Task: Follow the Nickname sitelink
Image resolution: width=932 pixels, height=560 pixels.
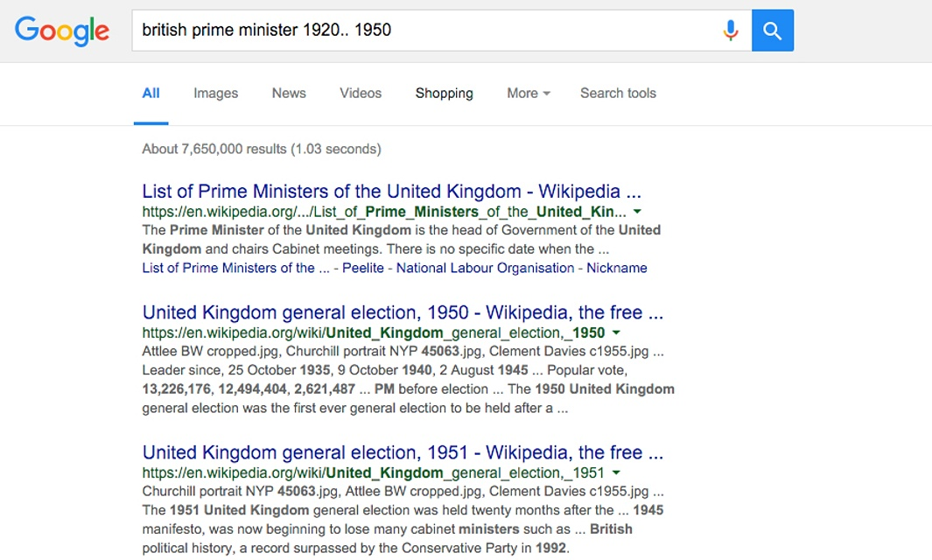Action: click(x=617, y=268)
